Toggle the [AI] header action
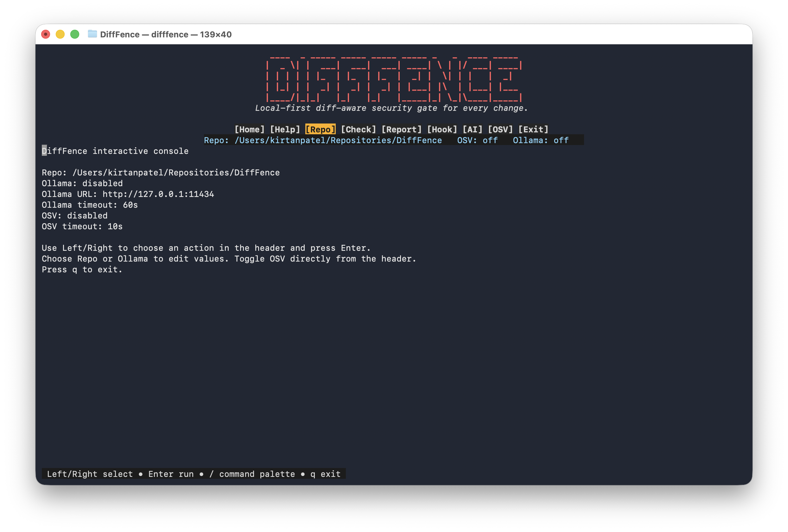Screen dimensions: 788x532 (472, 130)
